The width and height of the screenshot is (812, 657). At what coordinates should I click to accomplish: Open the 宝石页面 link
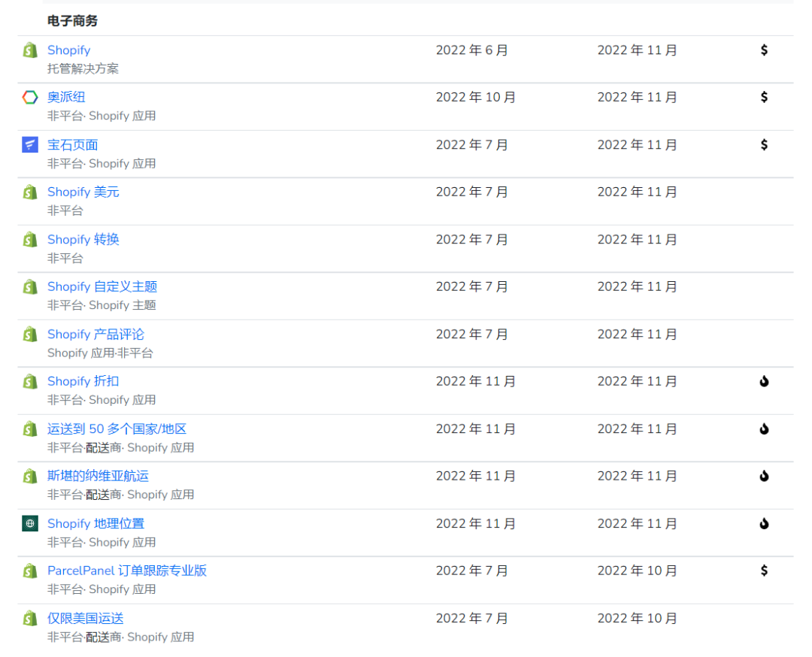click(72, 145)
